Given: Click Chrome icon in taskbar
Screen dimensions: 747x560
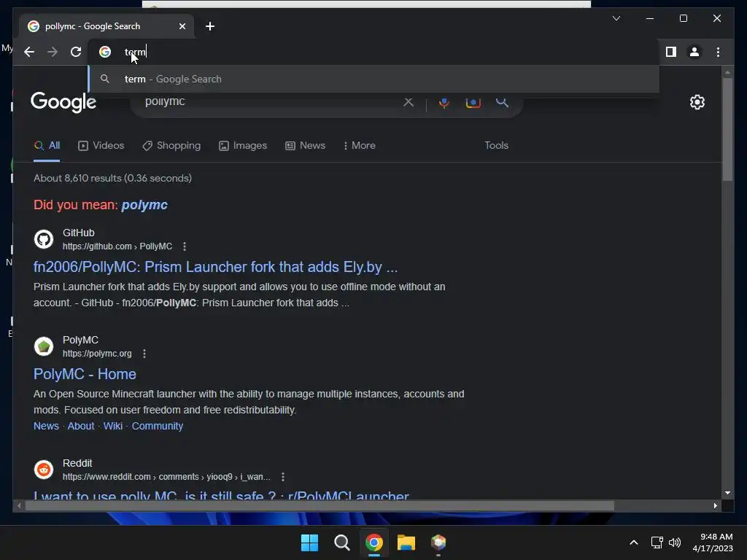Looking at the screenshot, I should [374, 542].
